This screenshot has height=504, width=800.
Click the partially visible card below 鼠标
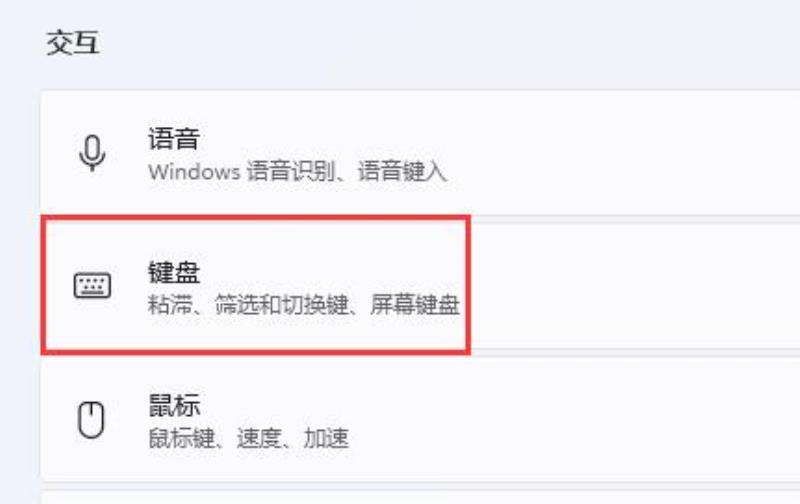tap(420, 498)
